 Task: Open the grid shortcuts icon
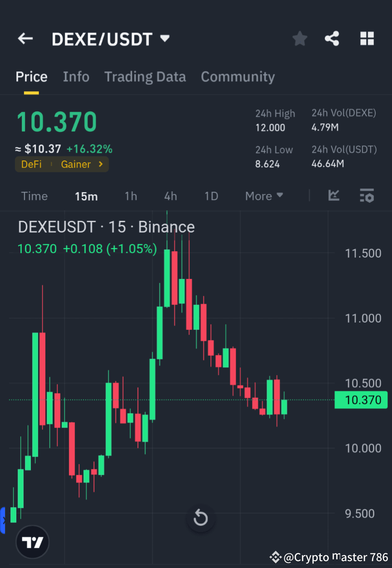click(x=367, y=39)
